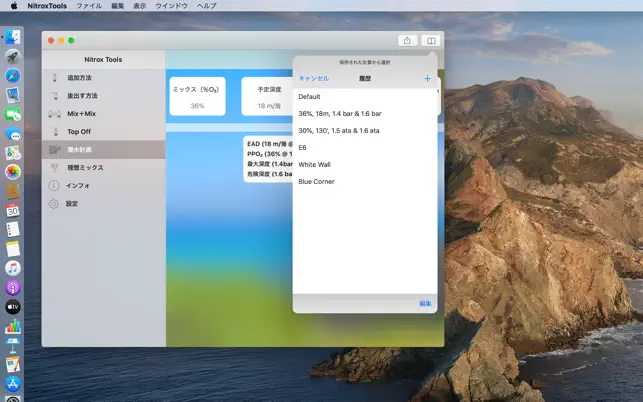Click 編集 at the popover bottom
The width and height of the screenshot is (643, 402).
pos(425,304)
